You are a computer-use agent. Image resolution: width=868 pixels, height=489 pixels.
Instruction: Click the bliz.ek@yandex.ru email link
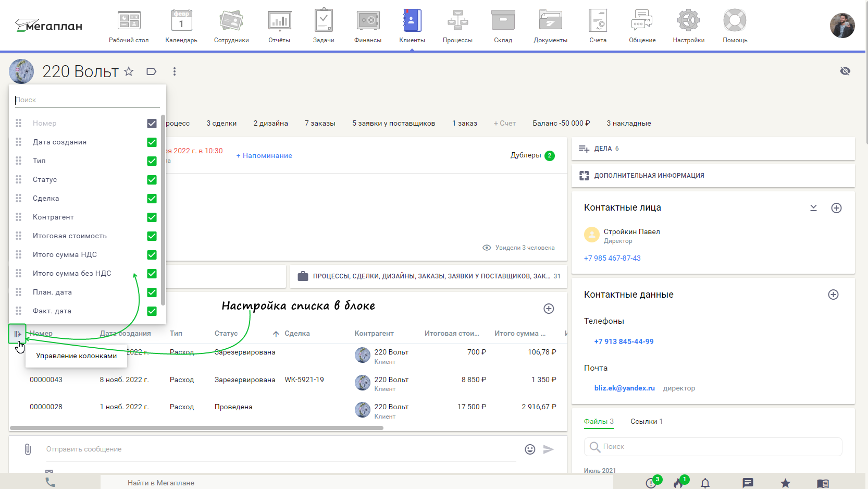(x=624, y=388)
